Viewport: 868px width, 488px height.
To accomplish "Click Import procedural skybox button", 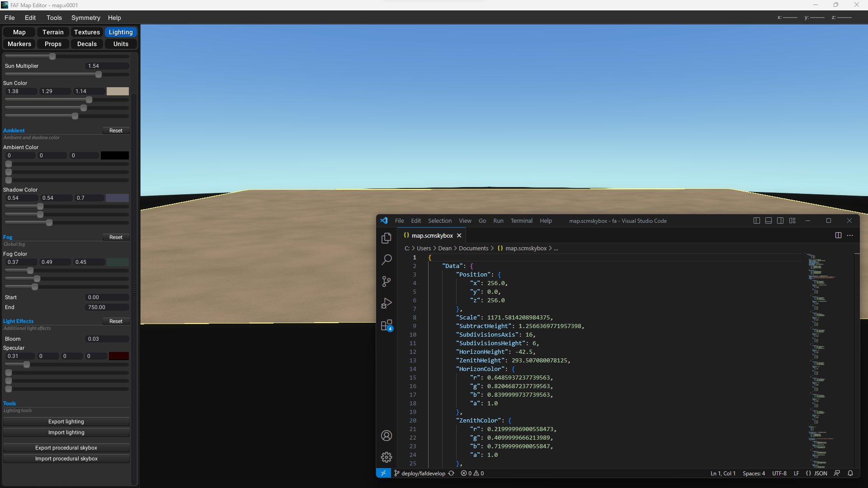I will click(66, 459).
